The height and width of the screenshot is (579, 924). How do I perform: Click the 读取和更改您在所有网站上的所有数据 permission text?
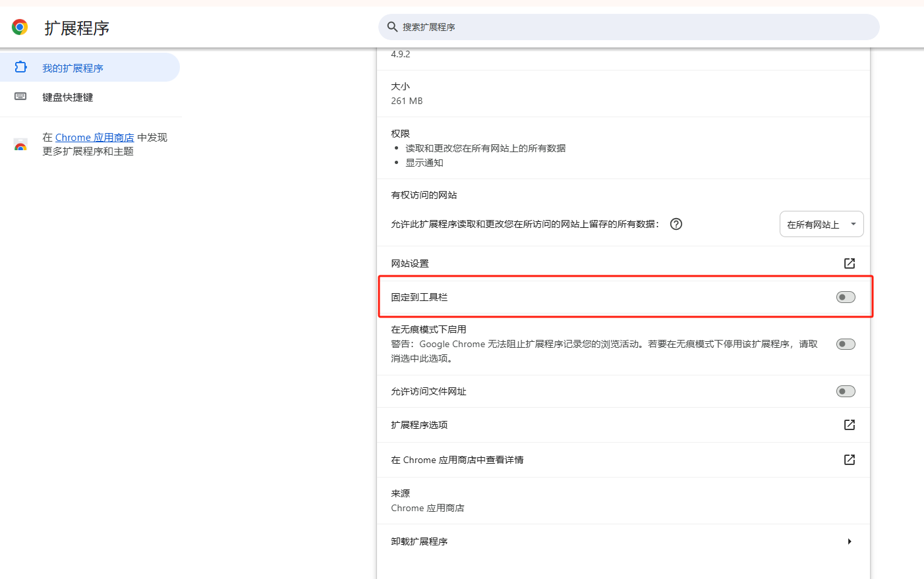coord(486,148)
